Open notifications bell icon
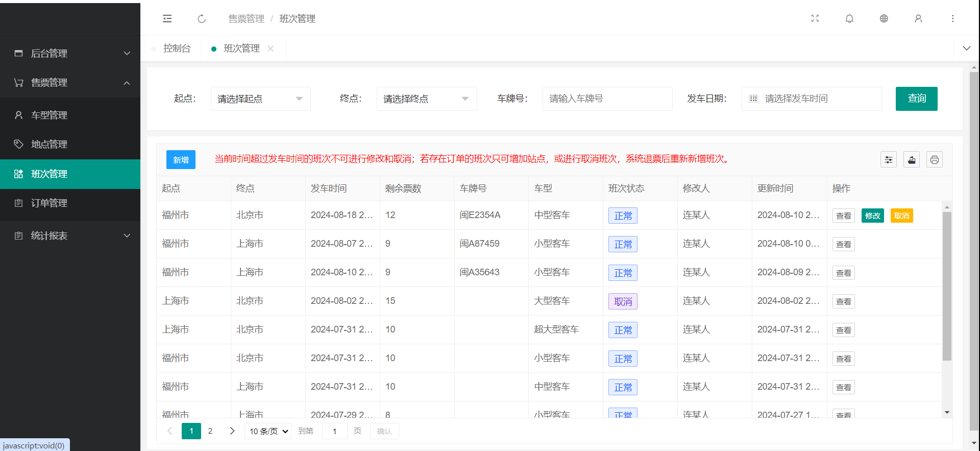 pos(849,18)
